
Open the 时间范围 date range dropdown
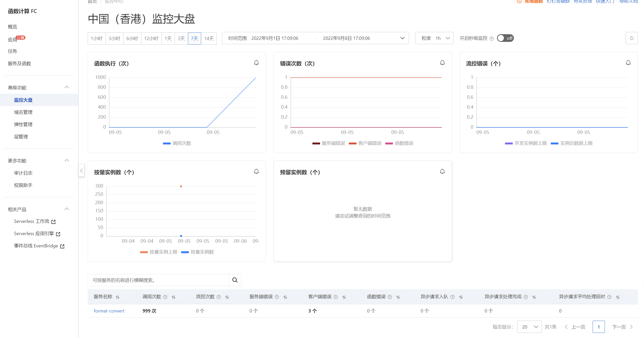pos(315,38)
